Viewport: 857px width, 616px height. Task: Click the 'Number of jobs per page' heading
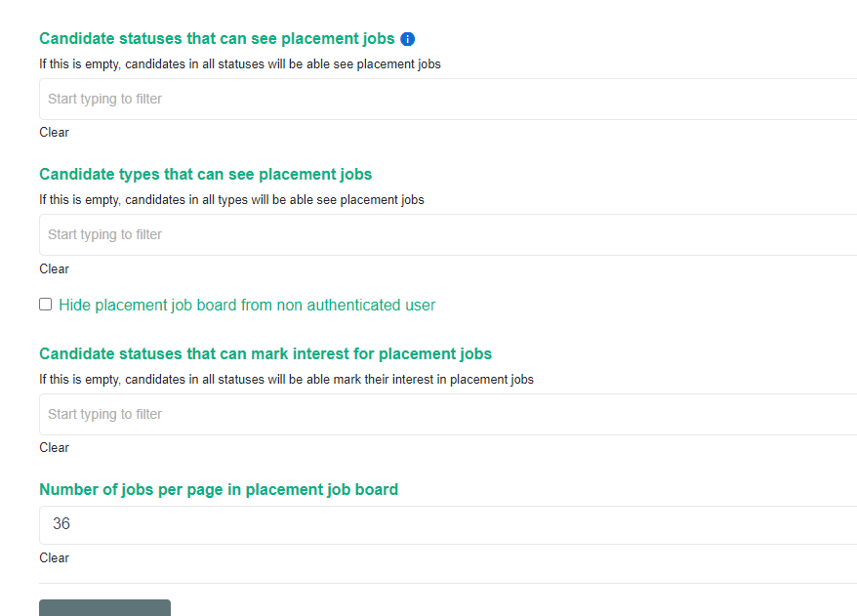coord(219,490)
